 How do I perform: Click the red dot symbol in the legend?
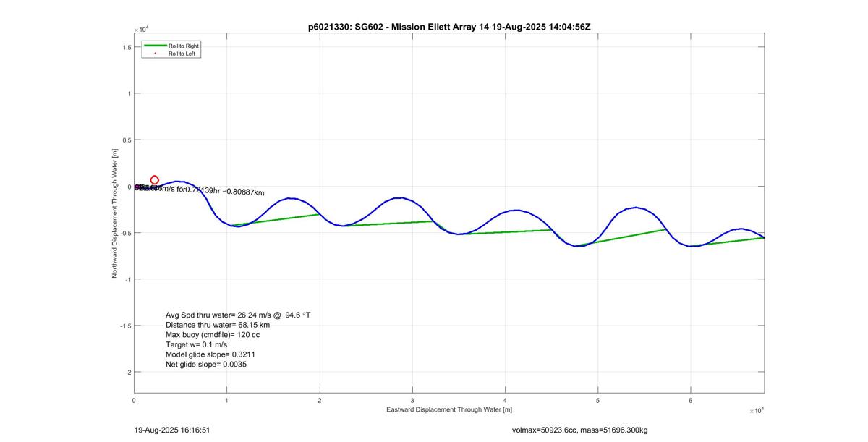[154, 54]
